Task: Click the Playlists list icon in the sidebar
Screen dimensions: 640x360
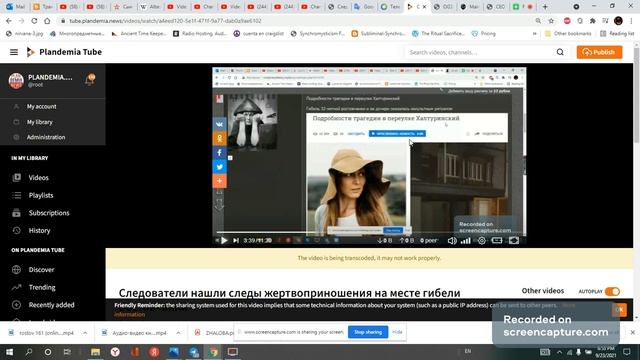Action: tap(16, 195)
